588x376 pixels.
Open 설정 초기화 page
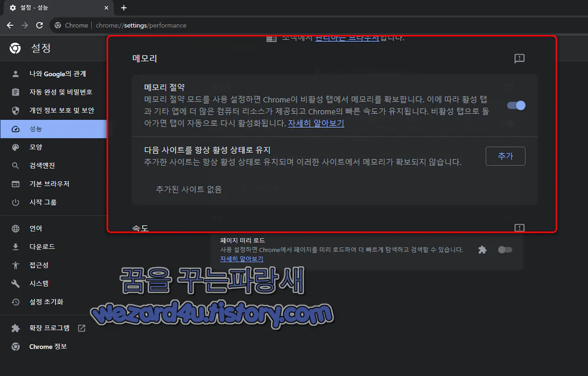pyautogui.click(x=53, y=302)
